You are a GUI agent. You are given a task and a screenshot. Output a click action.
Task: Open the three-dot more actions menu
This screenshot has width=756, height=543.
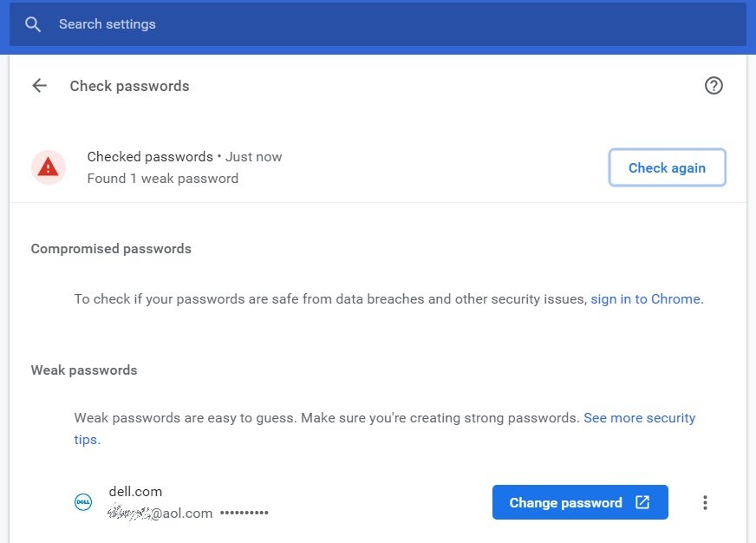click(706, 502)
